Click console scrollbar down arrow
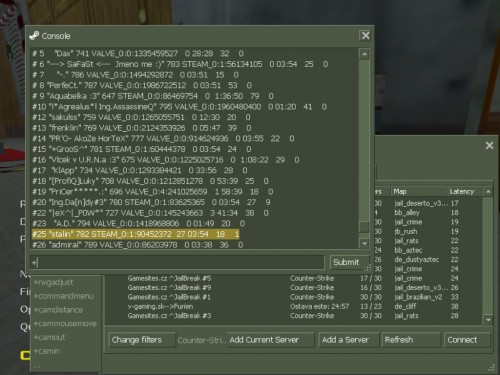The height and width of the screenshot is (375, 500). pyautogui.click(x=364, y=244)
